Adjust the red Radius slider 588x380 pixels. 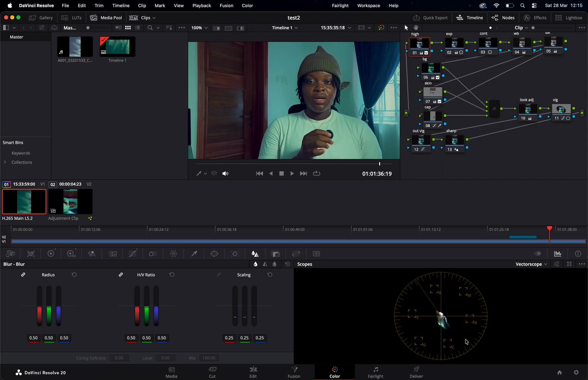point(39,306)
